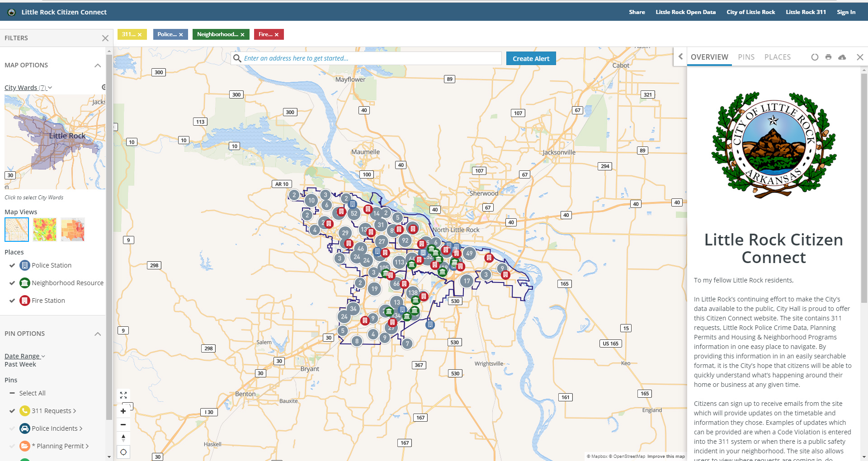Enable the Police Incidents pin checkbox
Viewport: 868px width, 461px height.
click(x=12, y=429)
